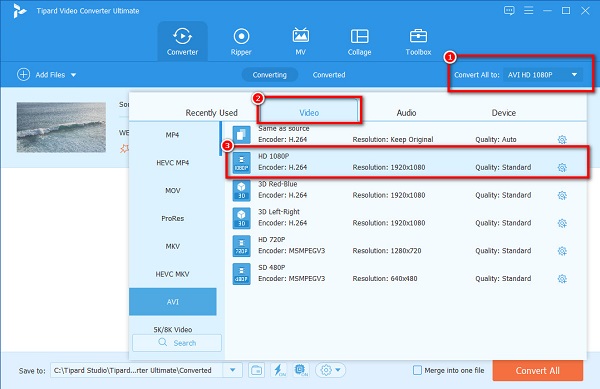Click the 3D Left-Right format icon
Image resolution: width=600 pixels, height=389 pixels.
[x=241, y=218]
